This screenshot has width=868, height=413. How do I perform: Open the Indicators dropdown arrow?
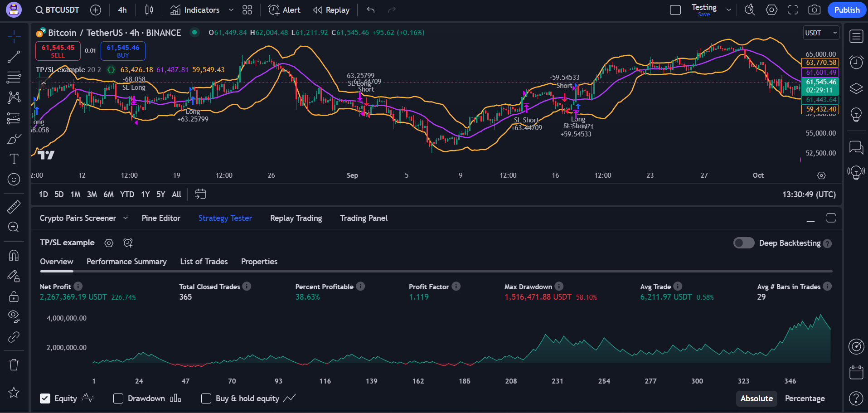231,10
